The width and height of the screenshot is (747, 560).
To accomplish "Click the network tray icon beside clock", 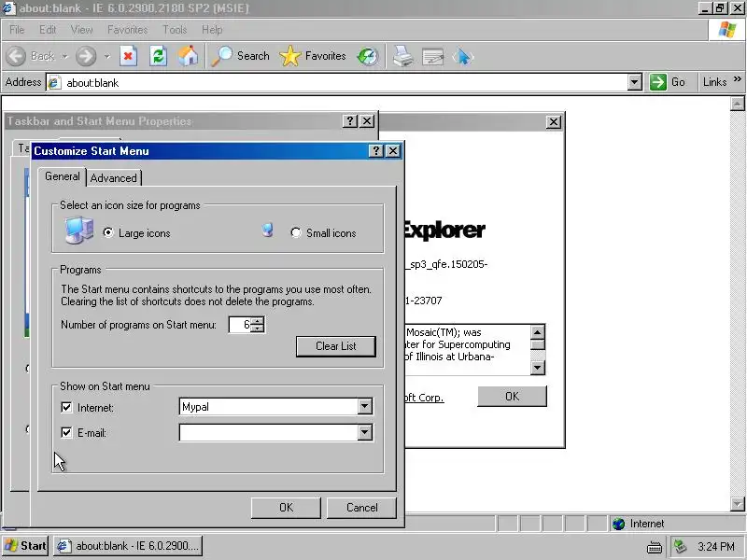I will (681, 546).
